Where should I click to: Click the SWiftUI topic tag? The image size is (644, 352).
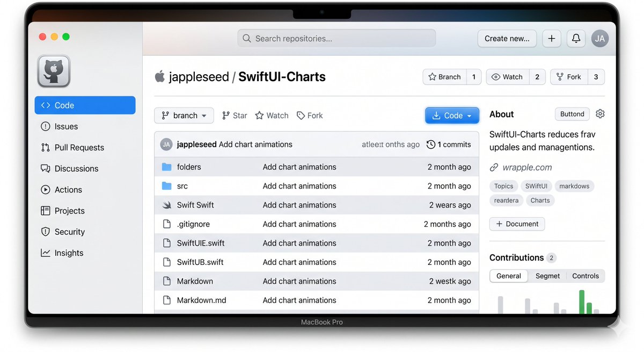(536, 186)
